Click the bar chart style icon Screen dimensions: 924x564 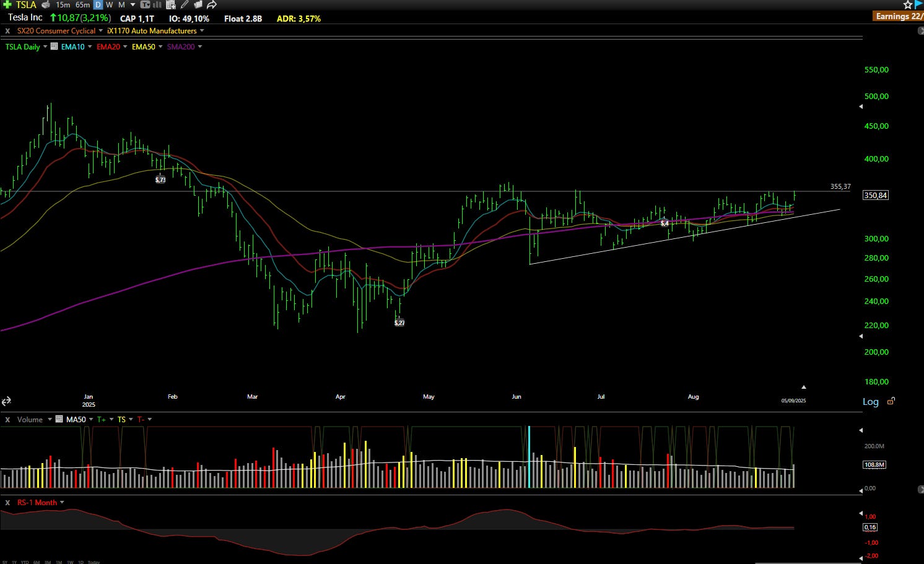point(157,4)
